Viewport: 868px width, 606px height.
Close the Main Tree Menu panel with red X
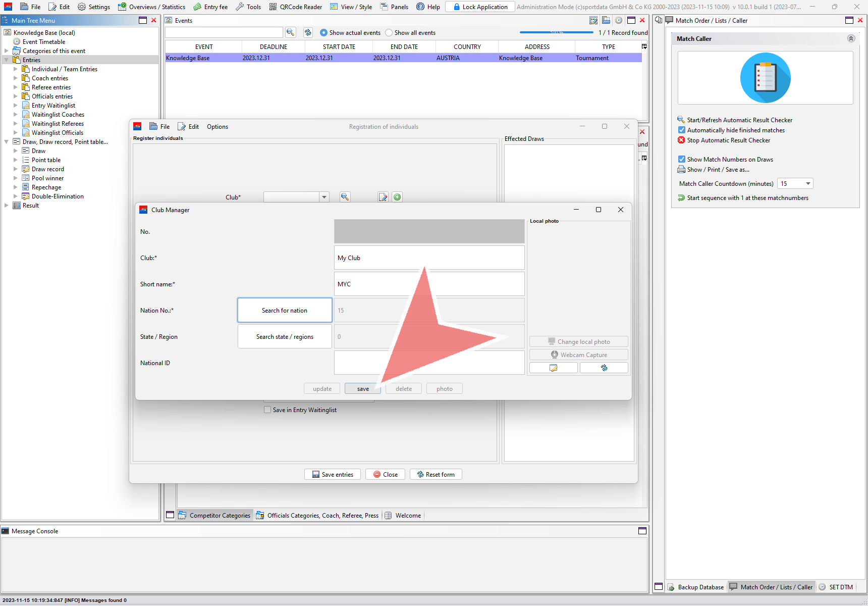click(153, 20)
